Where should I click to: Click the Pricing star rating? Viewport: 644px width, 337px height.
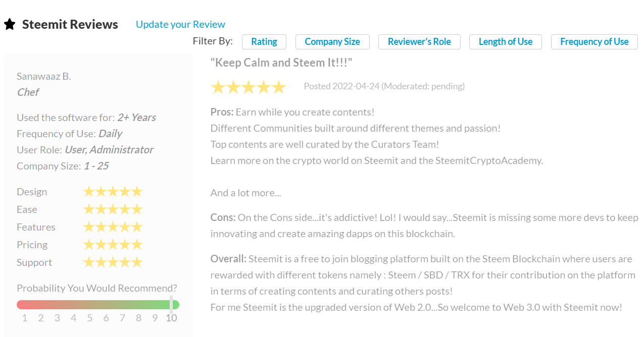pos(113,245)
